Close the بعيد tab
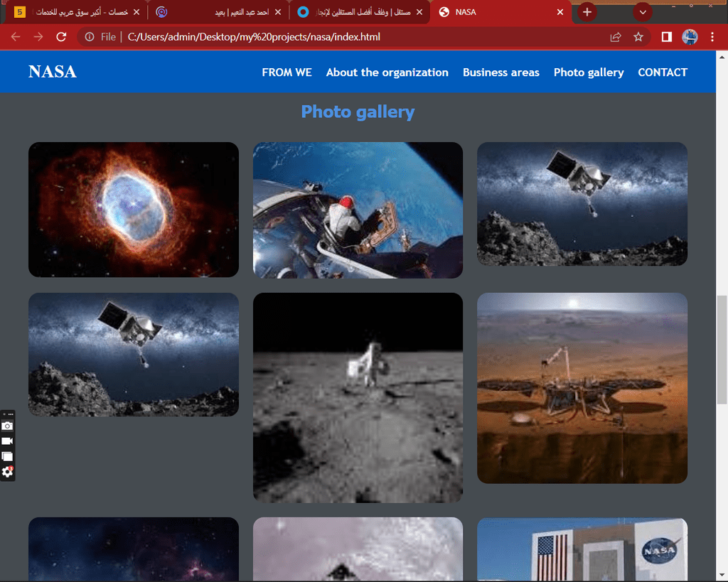Screen dimensions: 728x582 [x=278, y=12]
